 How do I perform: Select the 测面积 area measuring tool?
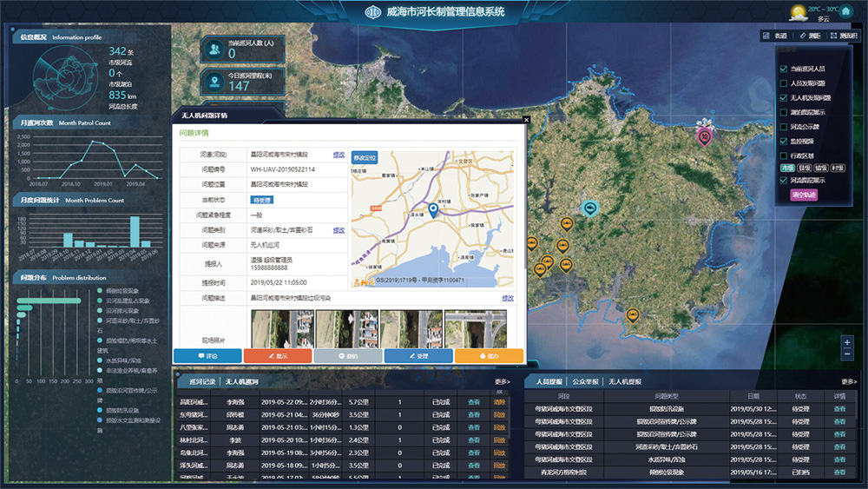(x=844, y=36)
